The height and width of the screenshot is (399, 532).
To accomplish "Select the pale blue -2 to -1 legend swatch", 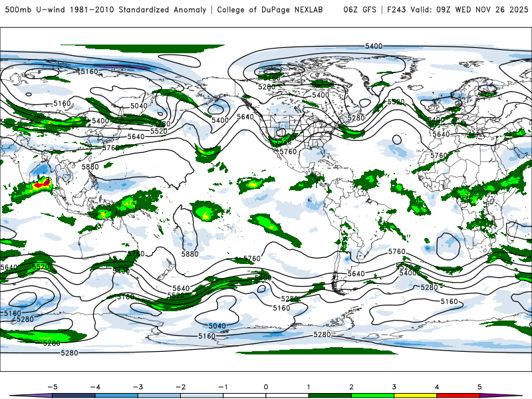I will [202, 396].
